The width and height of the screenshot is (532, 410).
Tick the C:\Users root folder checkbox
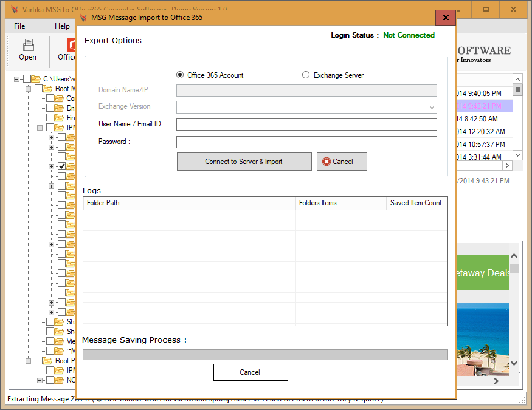pyautogui.click(x=27, y=79)
